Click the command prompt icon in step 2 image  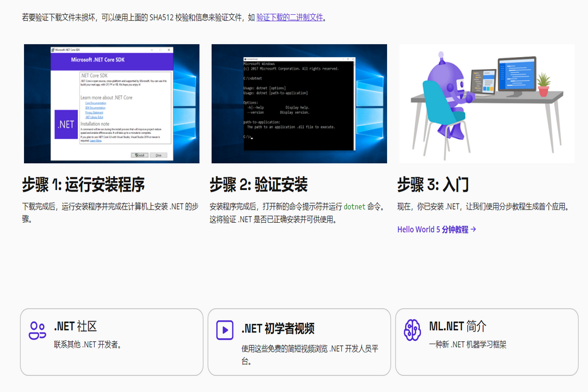[245, 58]
